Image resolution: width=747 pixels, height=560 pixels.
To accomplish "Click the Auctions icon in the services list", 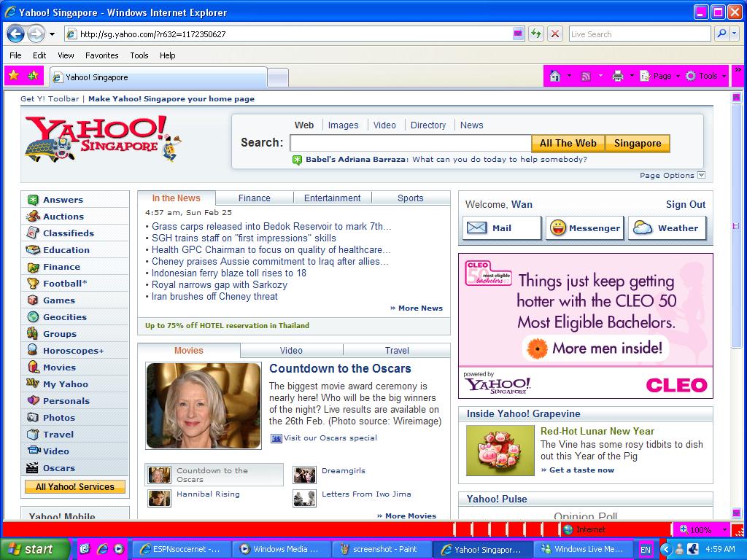I will (x=33, y=217).
